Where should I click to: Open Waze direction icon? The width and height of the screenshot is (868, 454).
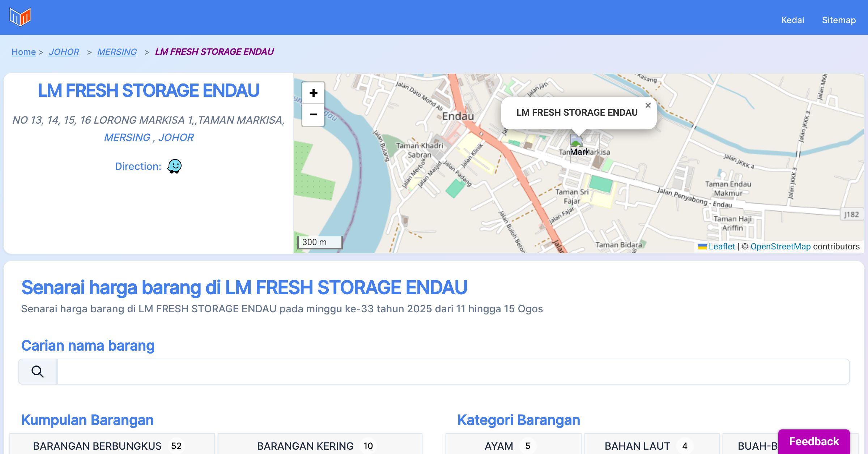pos(174,166)
